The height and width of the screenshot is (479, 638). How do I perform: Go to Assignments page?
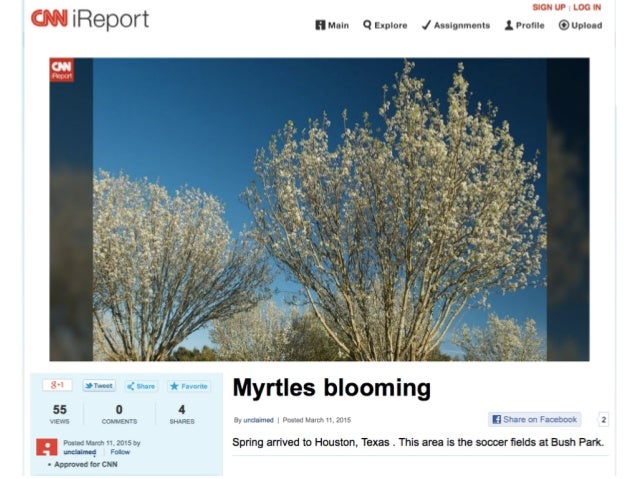[x=456, y=25]
